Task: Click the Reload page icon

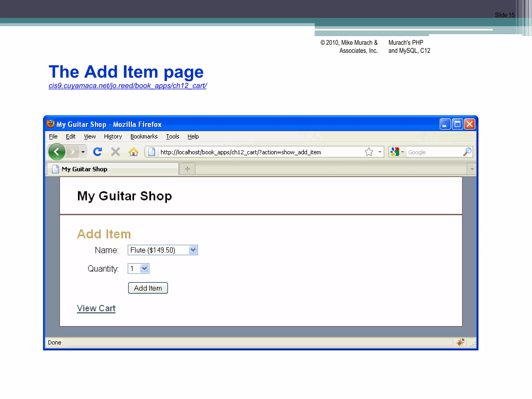Action: click(x=97, y=152)
